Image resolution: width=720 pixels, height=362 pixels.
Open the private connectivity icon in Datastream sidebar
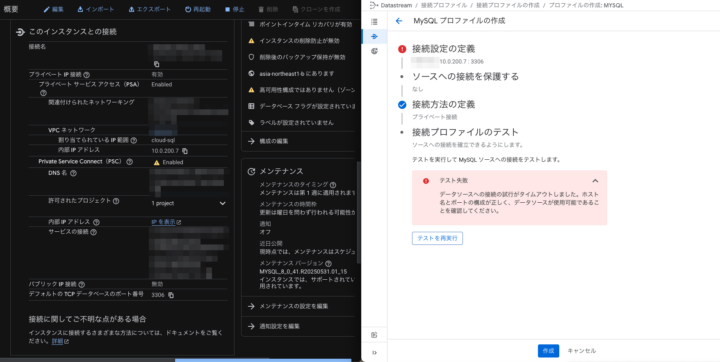374,51
